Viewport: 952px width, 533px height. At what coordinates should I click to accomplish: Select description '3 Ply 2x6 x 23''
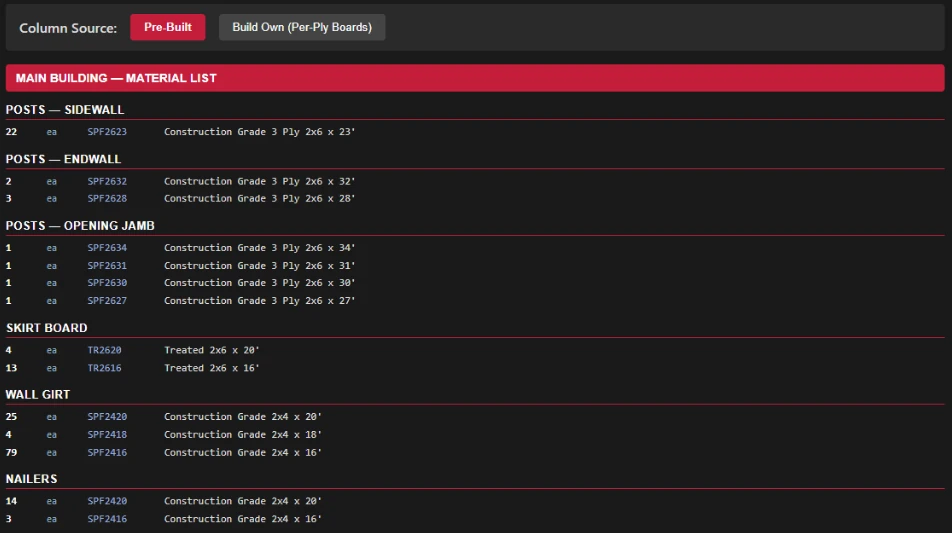tap(259, 132)
